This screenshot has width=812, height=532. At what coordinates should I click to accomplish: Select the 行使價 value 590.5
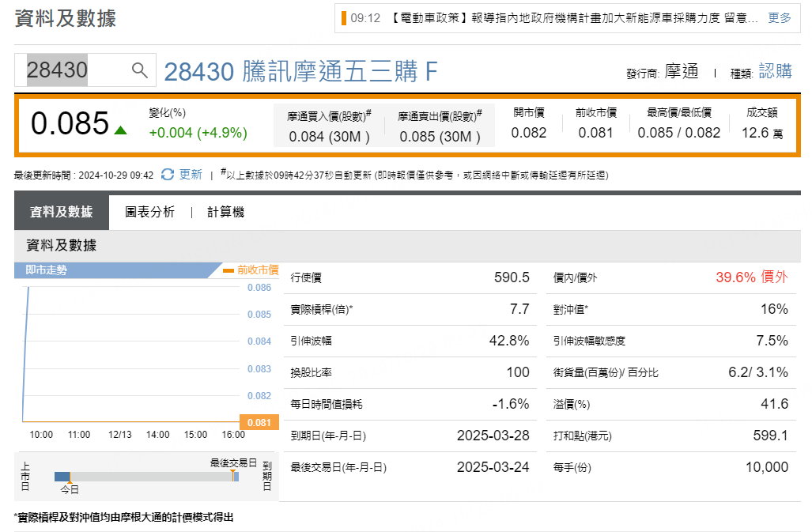(512, 277)
